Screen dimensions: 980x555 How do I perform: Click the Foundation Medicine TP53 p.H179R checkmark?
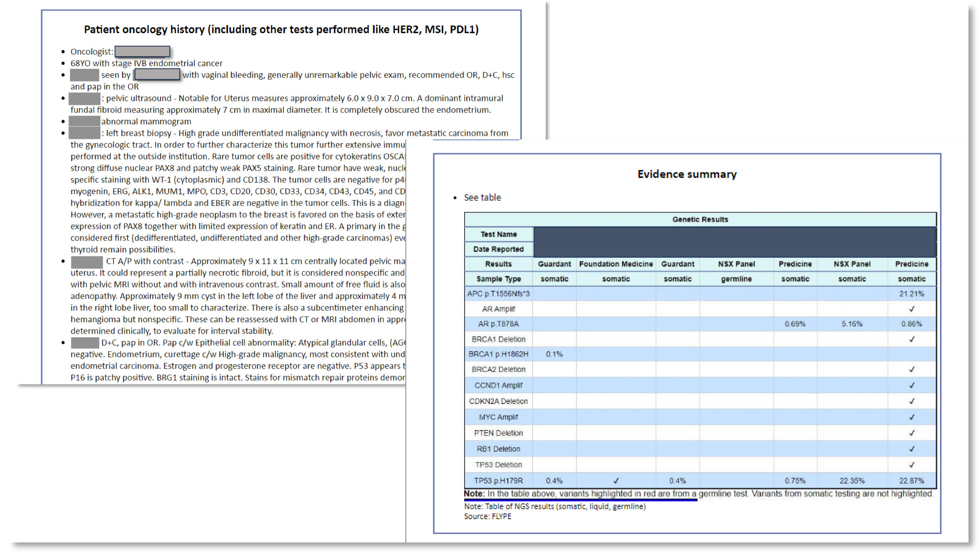(x=616, y=481)
